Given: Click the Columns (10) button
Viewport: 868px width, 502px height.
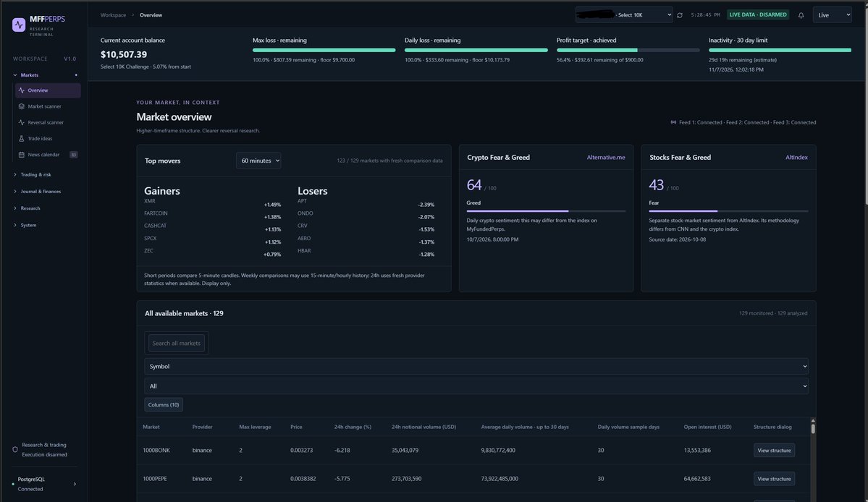Looking at the screenshot, I should pos(164,404).
